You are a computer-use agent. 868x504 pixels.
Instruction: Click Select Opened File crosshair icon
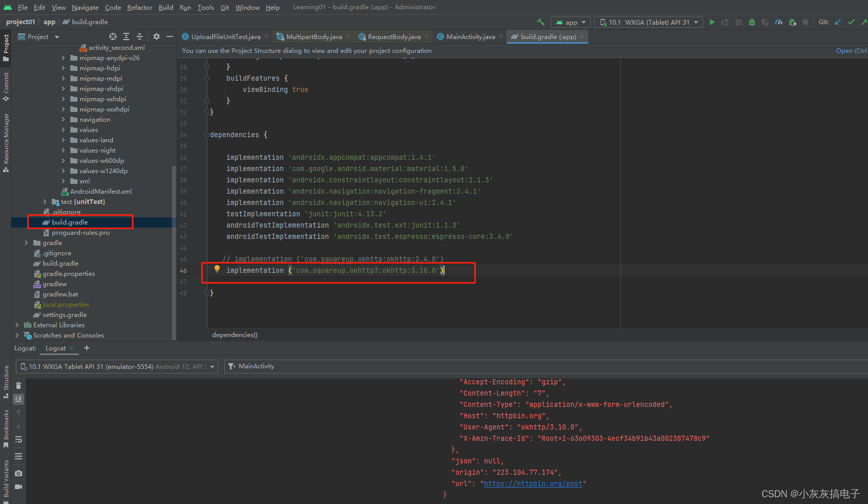113,36
